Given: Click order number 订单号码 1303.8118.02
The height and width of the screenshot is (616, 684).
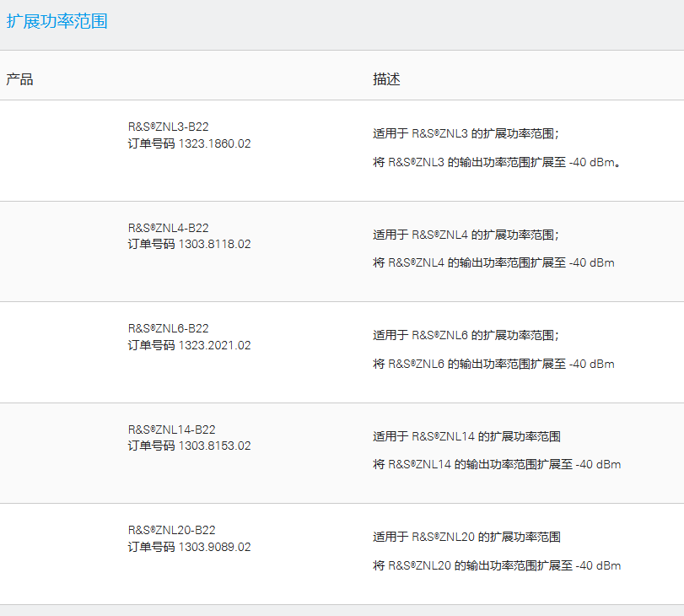Looking at the screenshot, I should (x=189, y=244).
